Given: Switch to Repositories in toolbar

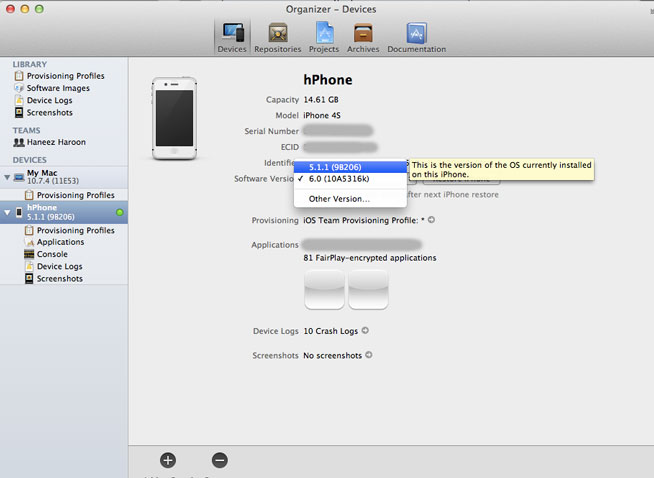Looking at the screenshot, I should point(277,36).
